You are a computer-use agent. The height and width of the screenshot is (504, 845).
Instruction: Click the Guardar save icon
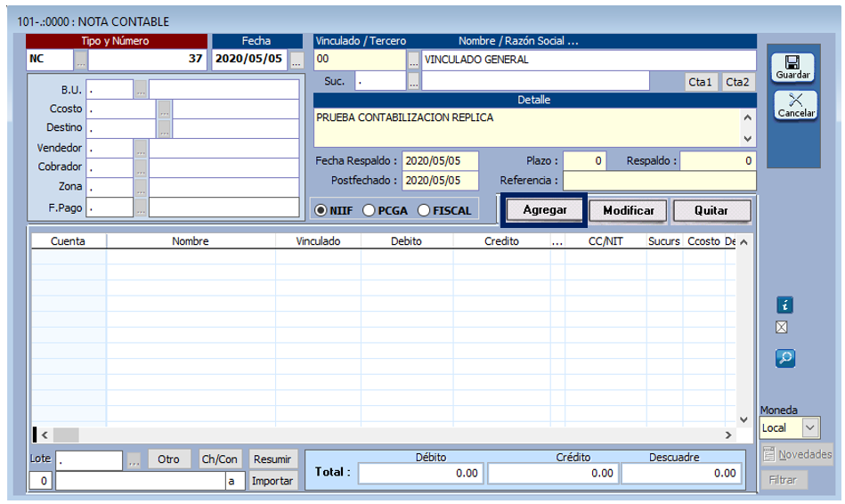792,68
